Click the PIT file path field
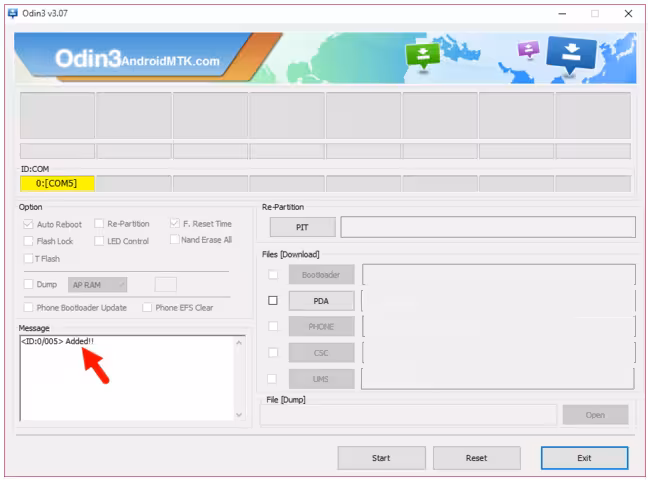The image size is (648, 480). pos(488,227)
